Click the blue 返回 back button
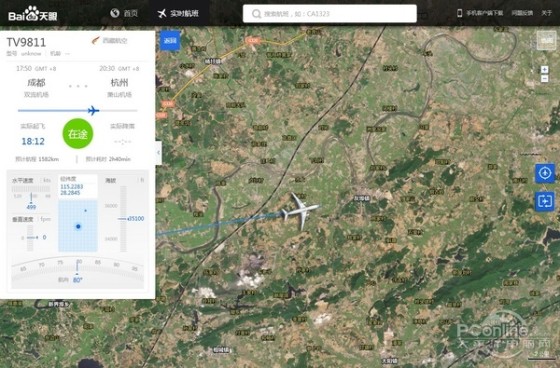The height and width of the screenshot is (368, 560). pyautogui.click(x=170, y=40)
